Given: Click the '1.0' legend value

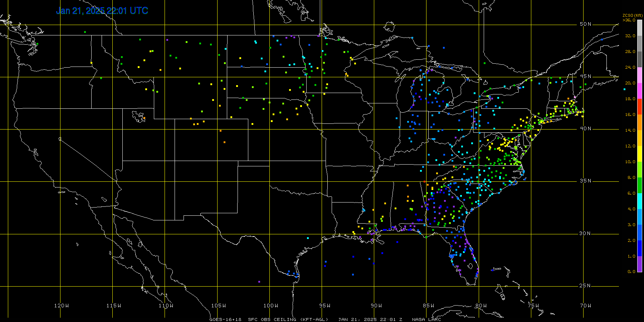Looking at the screenshot, I should click(631, 256).
